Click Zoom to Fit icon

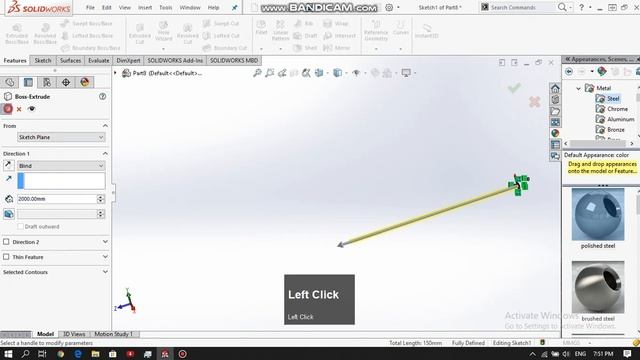tap(257, 73)
